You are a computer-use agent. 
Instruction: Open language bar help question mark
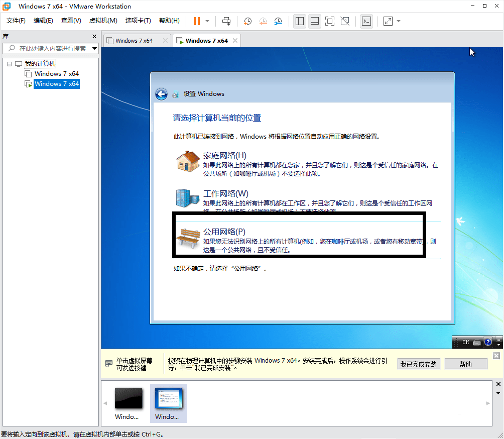(488, 342)
